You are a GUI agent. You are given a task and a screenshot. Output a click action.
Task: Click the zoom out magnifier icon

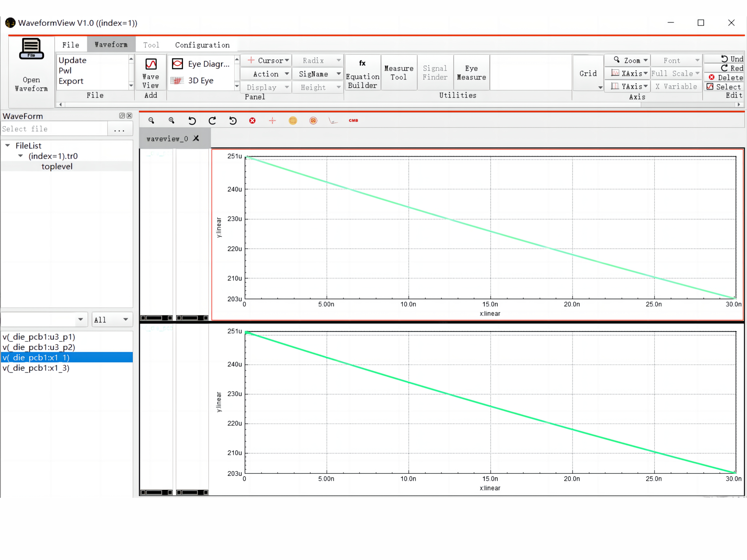151,121
